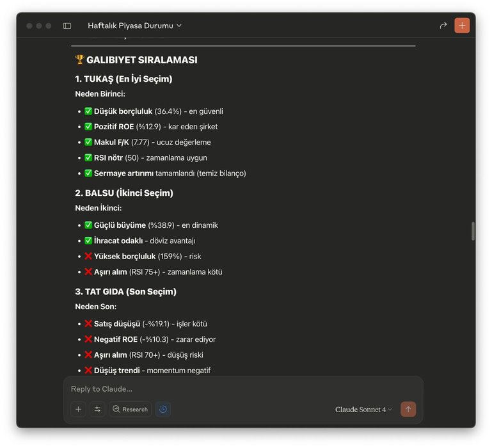Click the vertical scrollbar thumb
The height and width of the screenshot is (448, 492).
(x=473, y=231)
